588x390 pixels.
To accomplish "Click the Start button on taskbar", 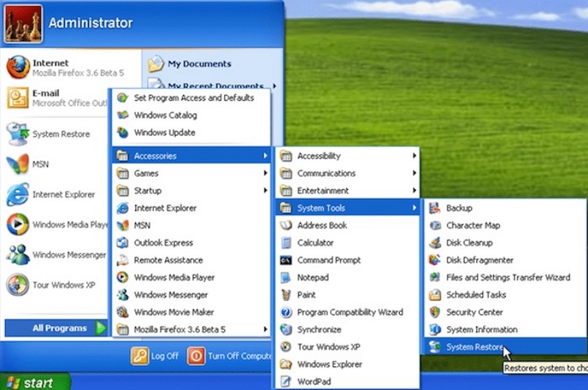I will pyautogui.click(x=35, y=382).
